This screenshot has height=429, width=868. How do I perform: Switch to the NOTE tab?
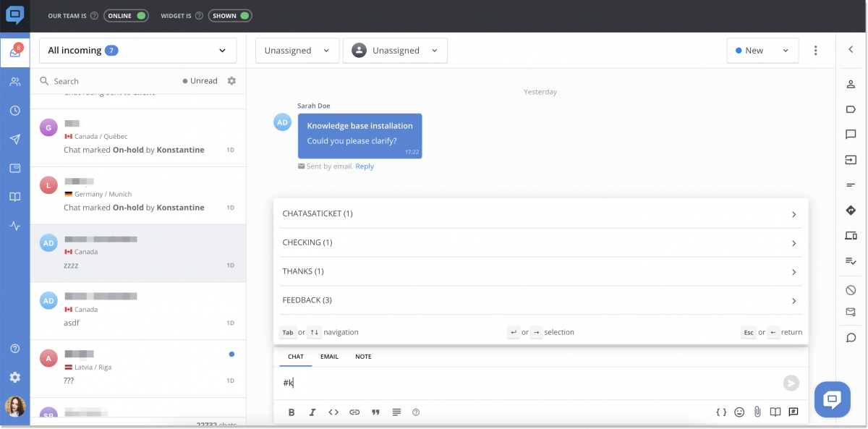tap(362, 356)
